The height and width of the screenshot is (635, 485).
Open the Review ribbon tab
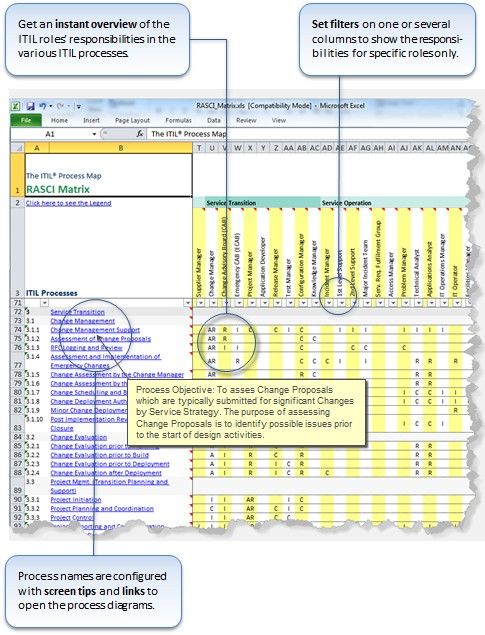coord(246,120)
